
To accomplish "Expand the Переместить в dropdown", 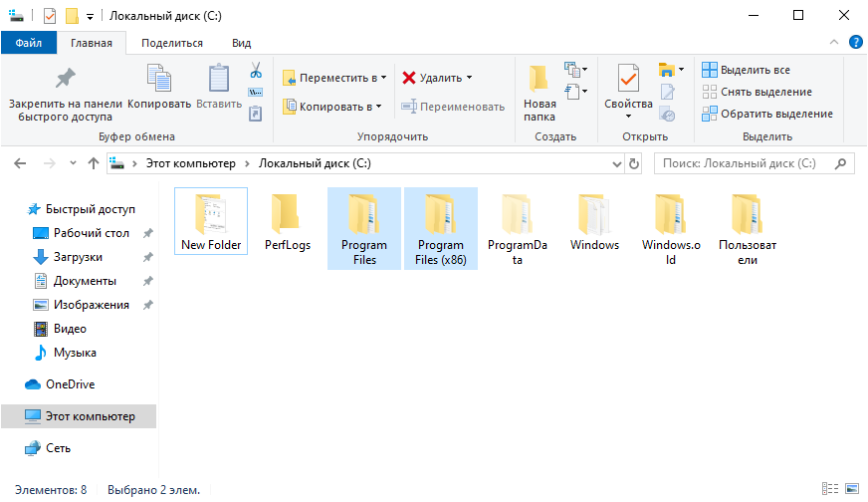I will pos(384,78).
